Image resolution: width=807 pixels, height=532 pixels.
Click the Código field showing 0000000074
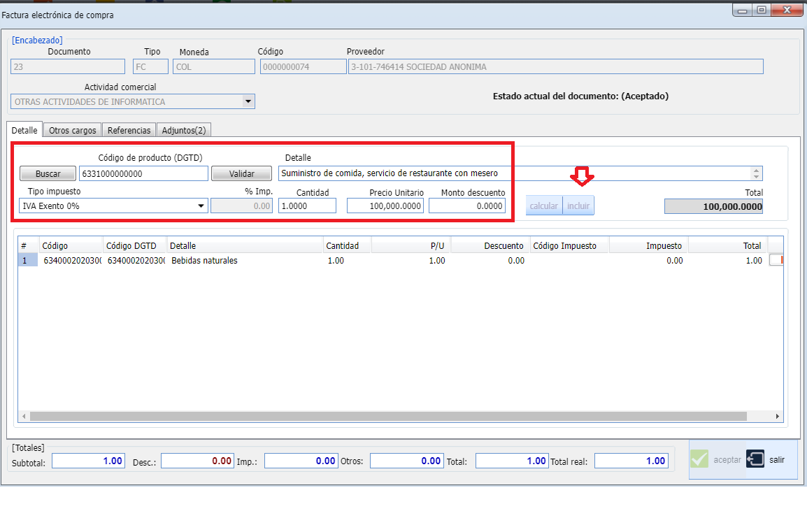point(303,66)
